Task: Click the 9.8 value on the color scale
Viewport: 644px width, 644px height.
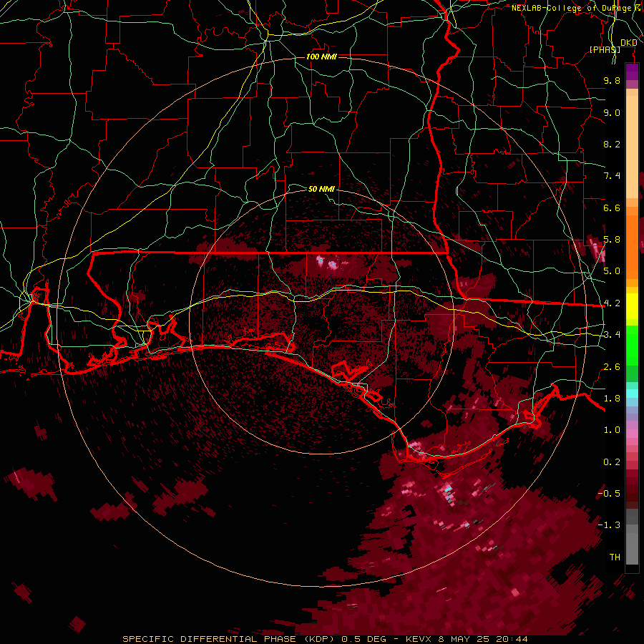Action: pos(612,80)
